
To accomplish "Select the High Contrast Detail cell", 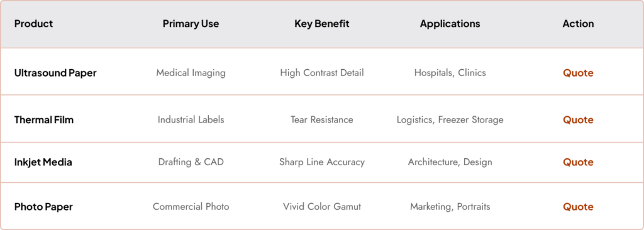I will click(x=321, y=73).
